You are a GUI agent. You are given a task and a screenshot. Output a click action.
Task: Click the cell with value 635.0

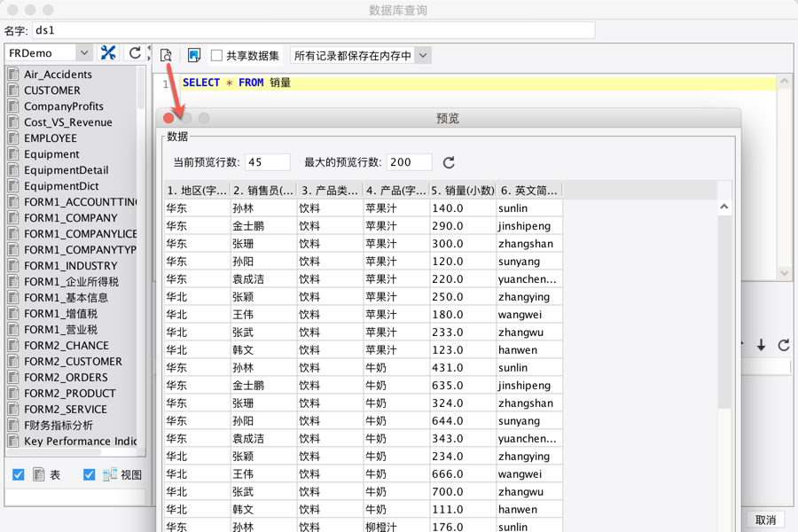[463, 386]
